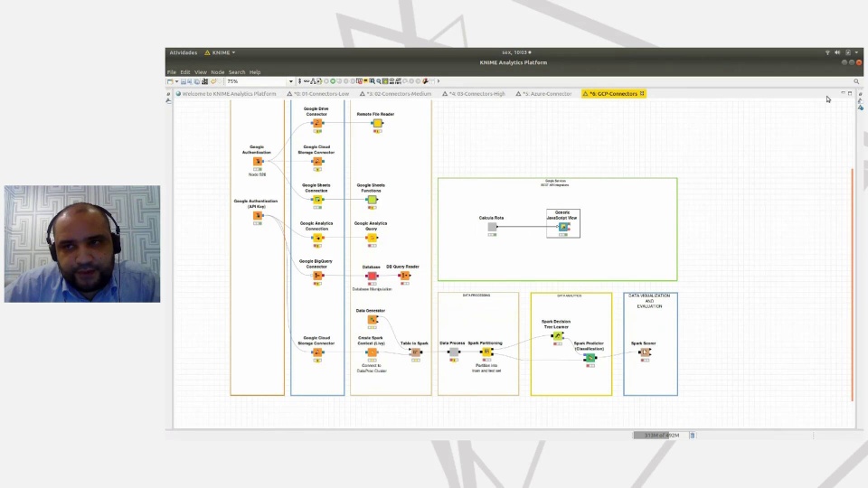868x488 pixels.
Task: Select the Data Process metanode
Action: point(453,352)
